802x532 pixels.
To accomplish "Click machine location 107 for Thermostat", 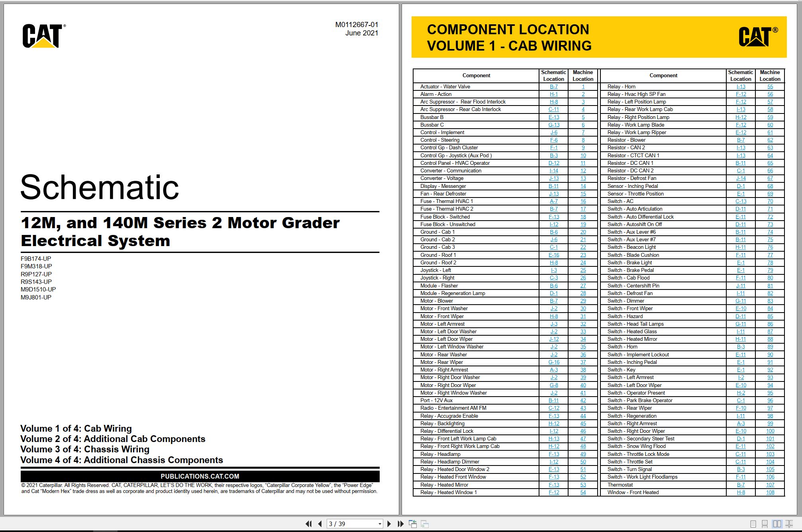I will click(770, 485).
